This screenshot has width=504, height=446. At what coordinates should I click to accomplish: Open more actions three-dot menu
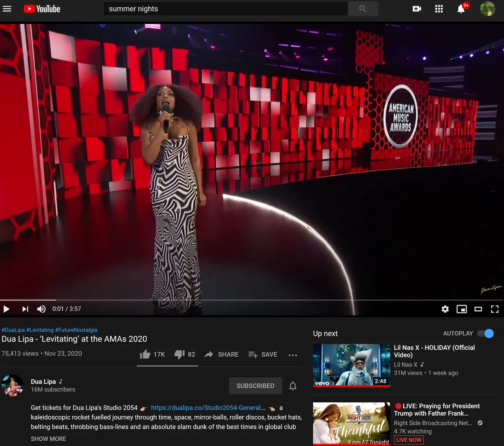click(293, 355)
